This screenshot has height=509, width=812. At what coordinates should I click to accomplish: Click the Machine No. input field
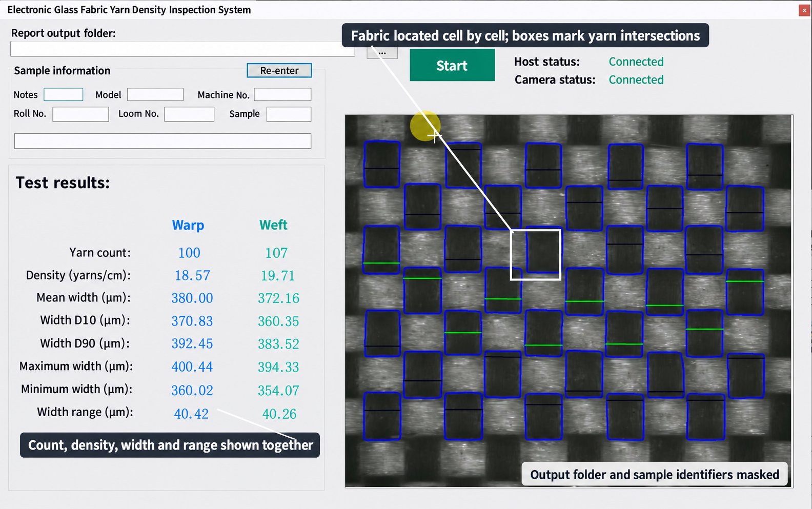(x=282, y=94)
